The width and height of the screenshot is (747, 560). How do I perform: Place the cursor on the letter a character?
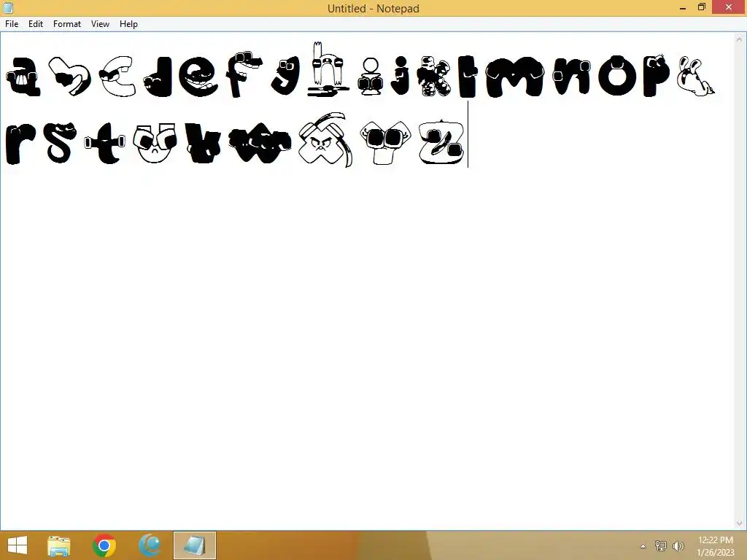coord(23,77)
